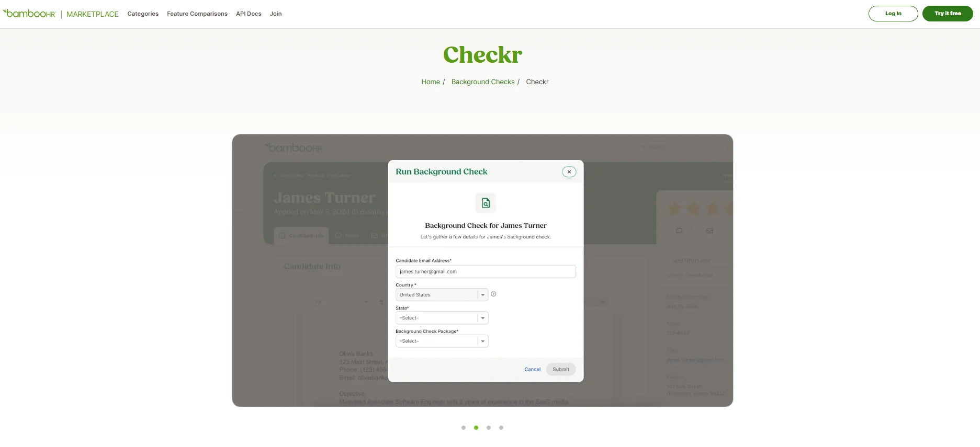Open the State dropdown
This screenshot has width=980, height=447.
click(x=442, y=318)
